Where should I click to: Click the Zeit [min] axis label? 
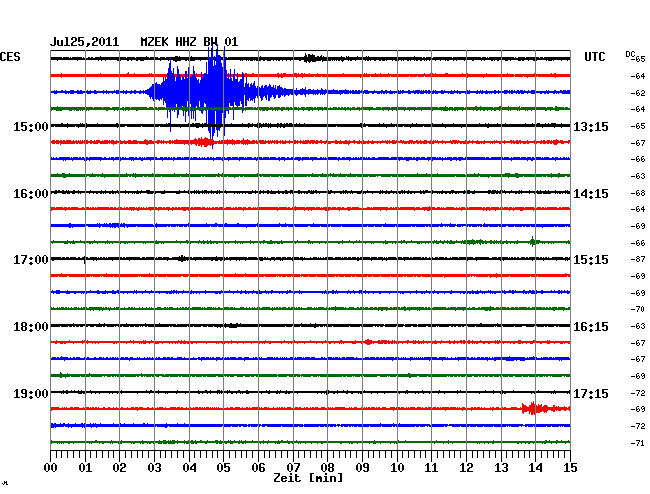tap(307, 479)
